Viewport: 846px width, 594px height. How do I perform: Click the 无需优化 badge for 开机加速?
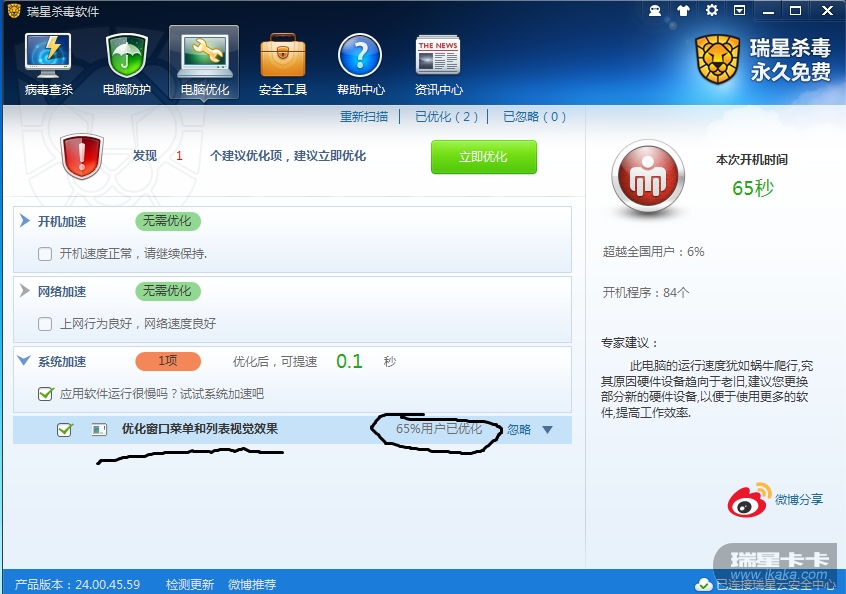coord(168,221)
